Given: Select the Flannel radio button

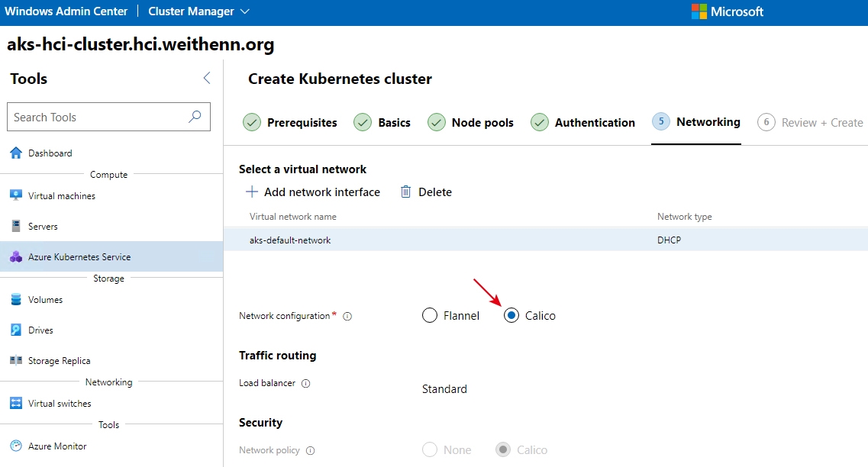Looking at the screenshot, I should [430, 316].
